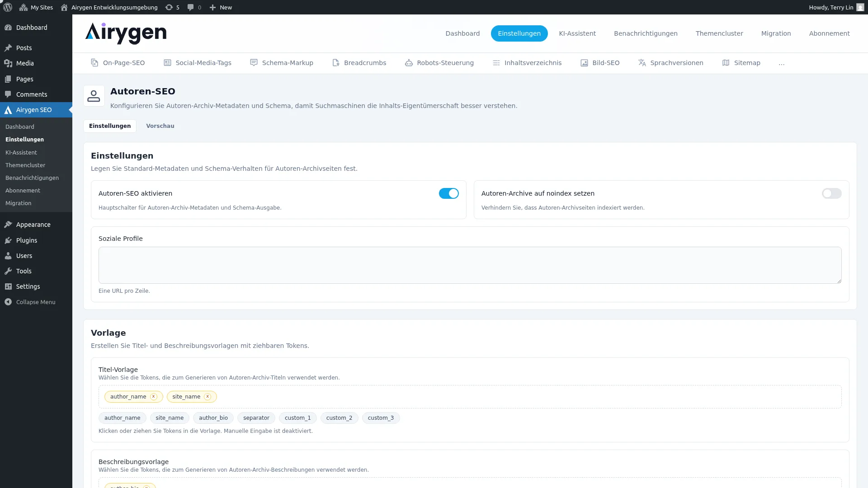Screen dimensions: 868x488
Task: Open Tools in sidebar
Action: click(x=36, y=271)
